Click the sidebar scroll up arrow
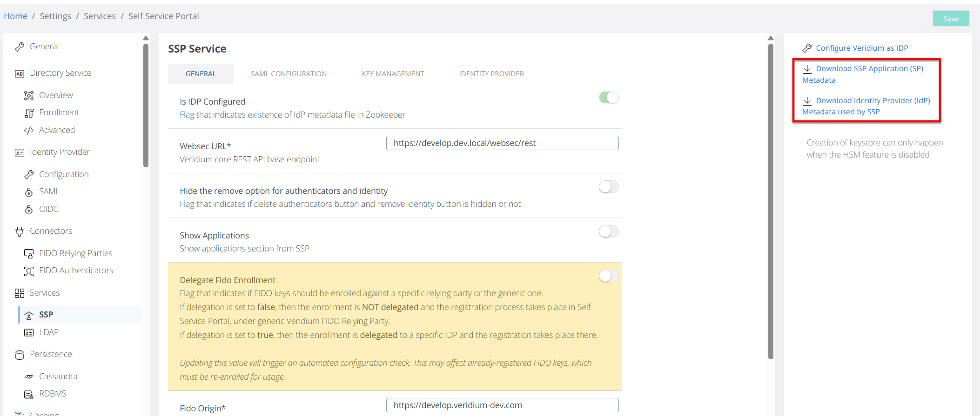Viewport: 980px width, 416px height. pos(146,38)
